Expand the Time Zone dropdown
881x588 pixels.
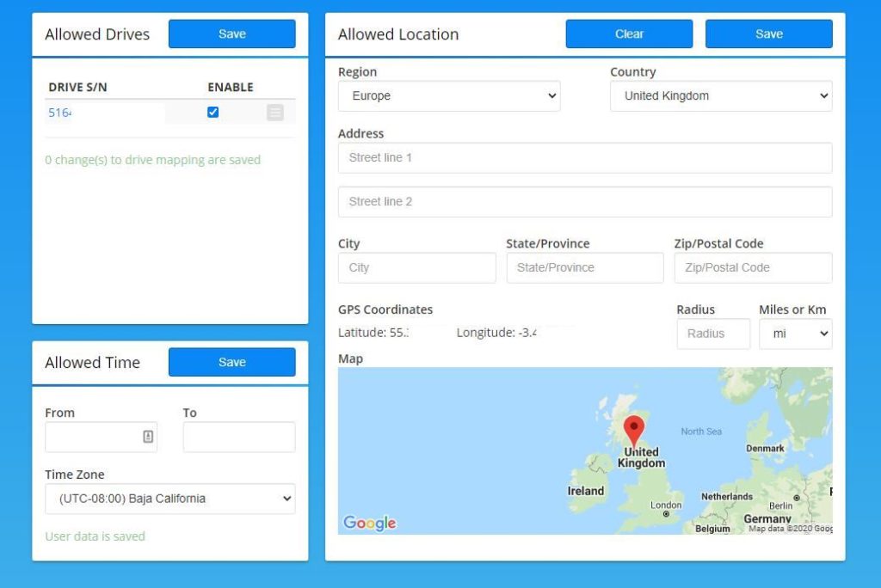(x=169, y=499)
